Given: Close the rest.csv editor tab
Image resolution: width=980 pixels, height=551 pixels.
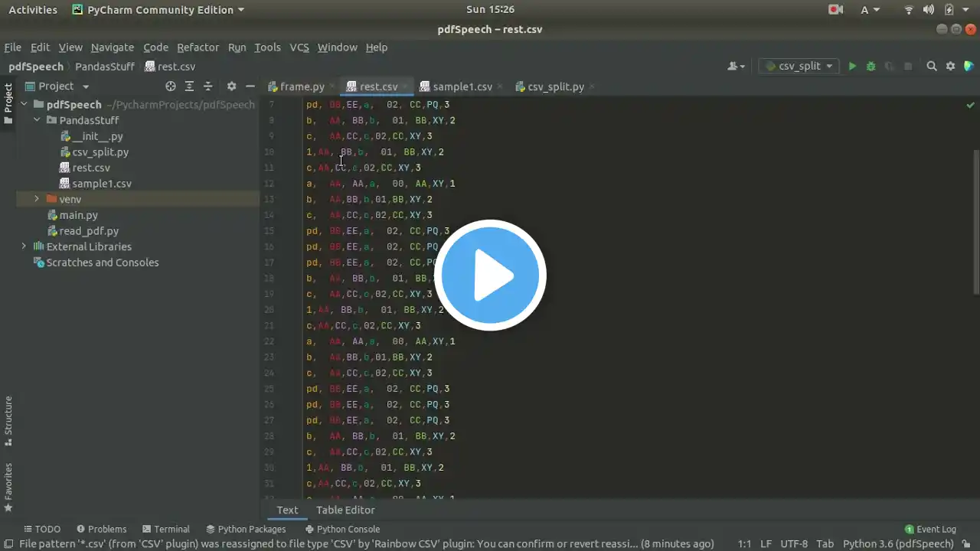Looking at the screenshot, I should 405,86.
